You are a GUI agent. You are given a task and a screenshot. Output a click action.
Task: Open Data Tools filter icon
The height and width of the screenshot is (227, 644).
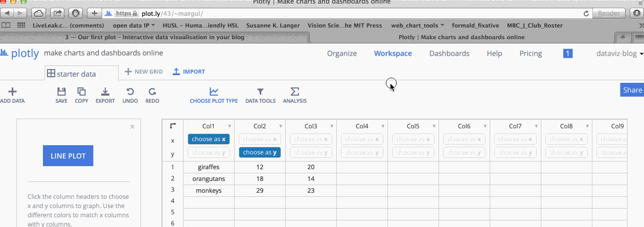(x=260, y=92)
